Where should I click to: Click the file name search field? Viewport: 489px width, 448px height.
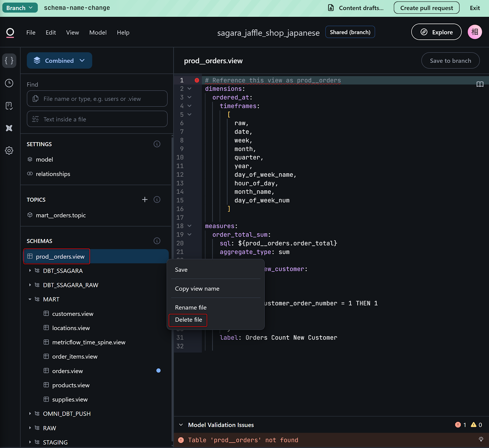(x=97, y=99)
